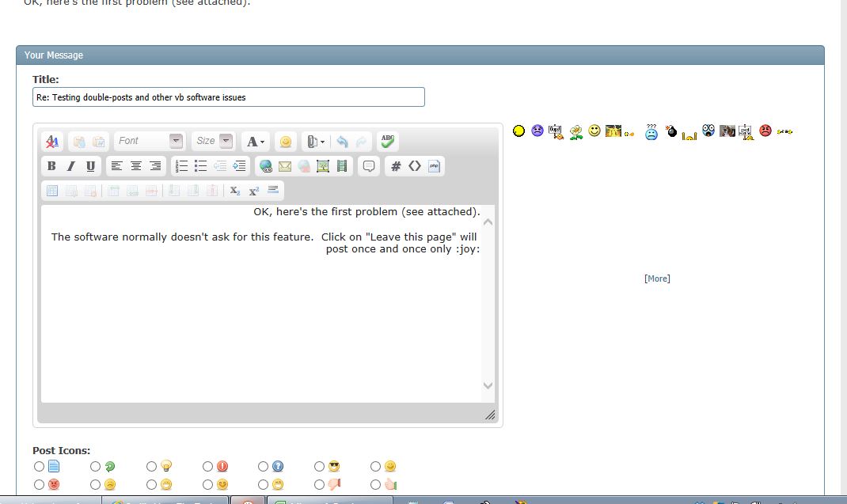
Task: Insert the bomb smiley from the smilies panel
Action: tap(671, 131)
